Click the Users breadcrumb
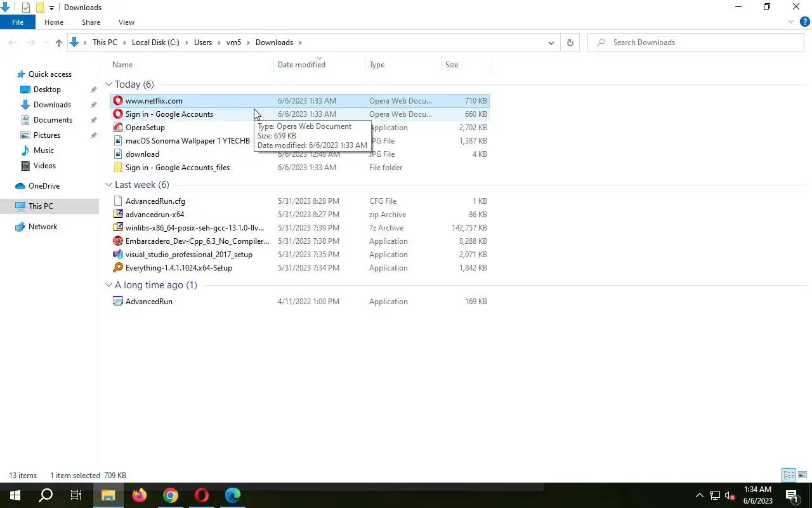 click(x=203, y=43)
